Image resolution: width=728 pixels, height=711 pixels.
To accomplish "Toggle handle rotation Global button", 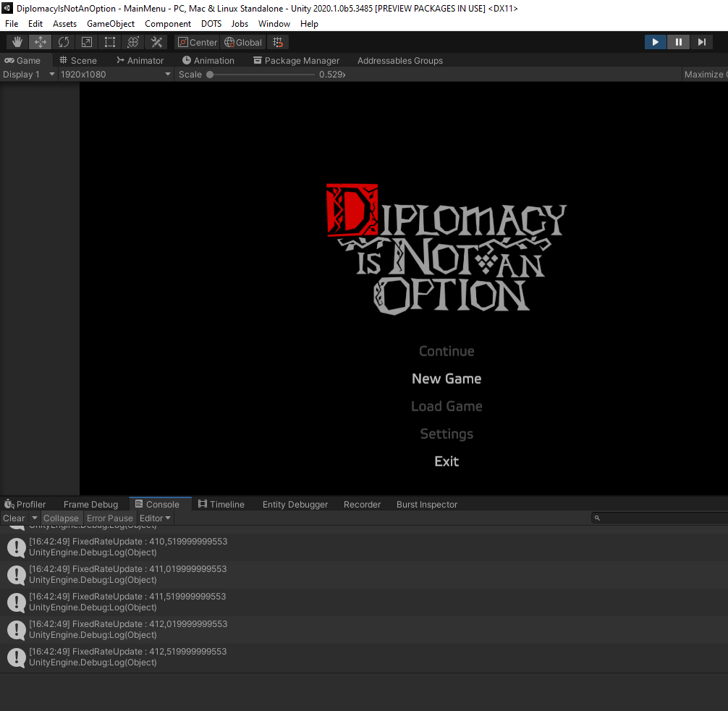I will point(243,42).
